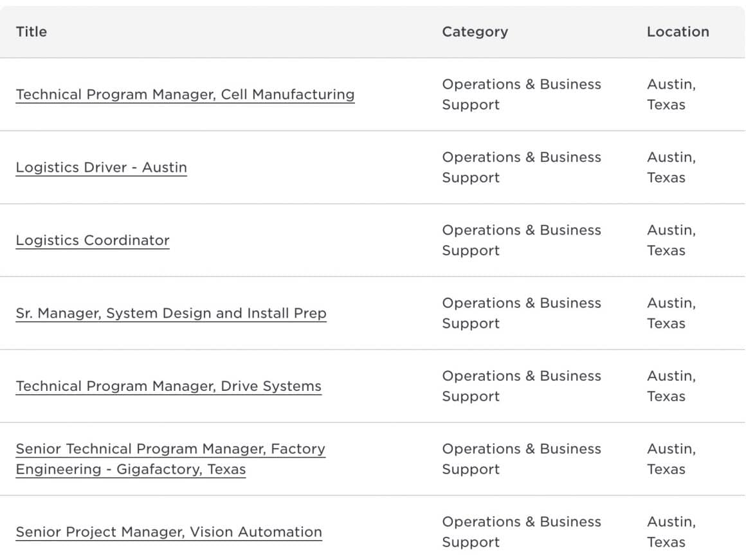Click Senior Project Manager, Vision Automation link
746x560 pixels.
168,532
